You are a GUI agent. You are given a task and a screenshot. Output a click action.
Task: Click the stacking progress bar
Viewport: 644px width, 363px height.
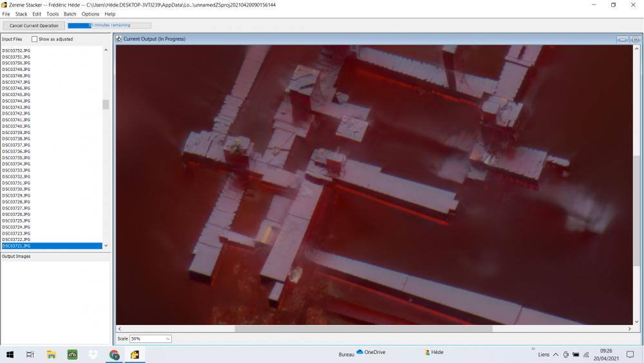pos(109,26)
